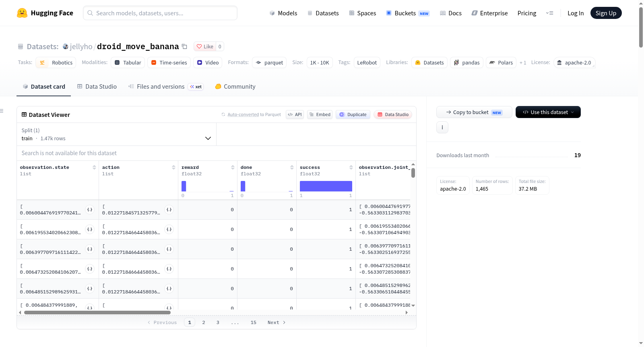The height and width of the screenshot is (347, 644).
Task: Go to the Pricing page
Action: (x=527, y=13)
